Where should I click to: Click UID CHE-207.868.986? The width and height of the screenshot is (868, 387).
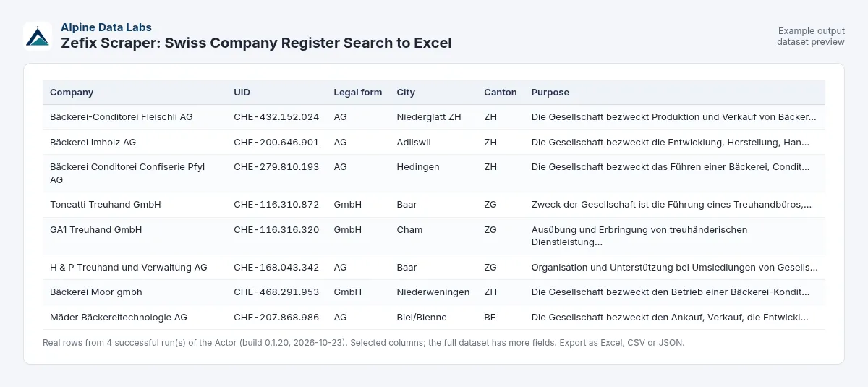(x=276, y=318)
